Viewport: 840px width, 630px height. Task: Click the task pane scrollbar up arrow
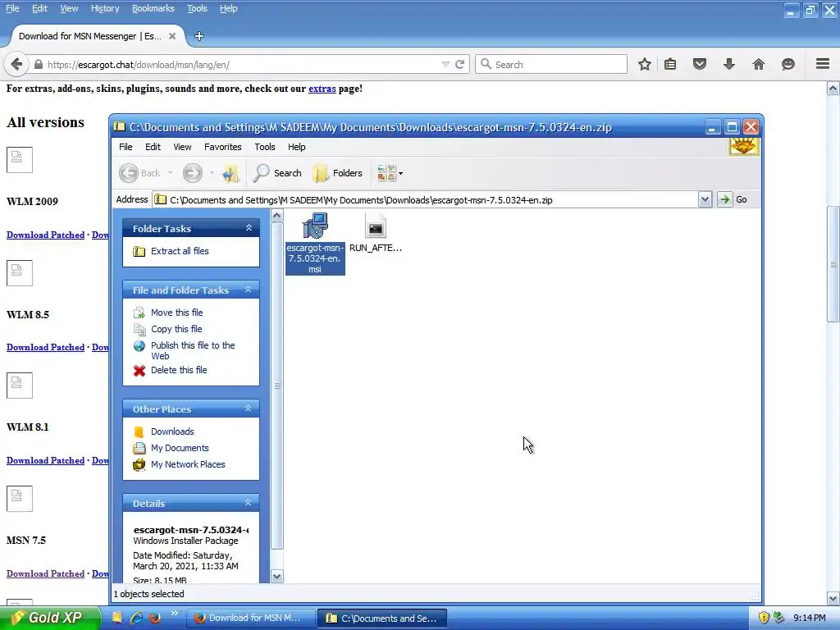tap(276, 216)
